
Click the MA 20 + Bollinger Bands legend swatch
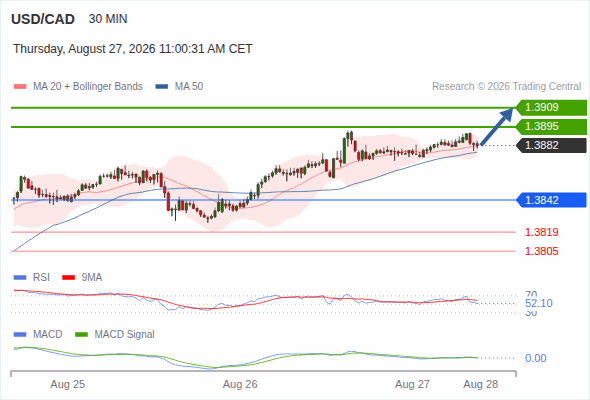pos(20,87)
